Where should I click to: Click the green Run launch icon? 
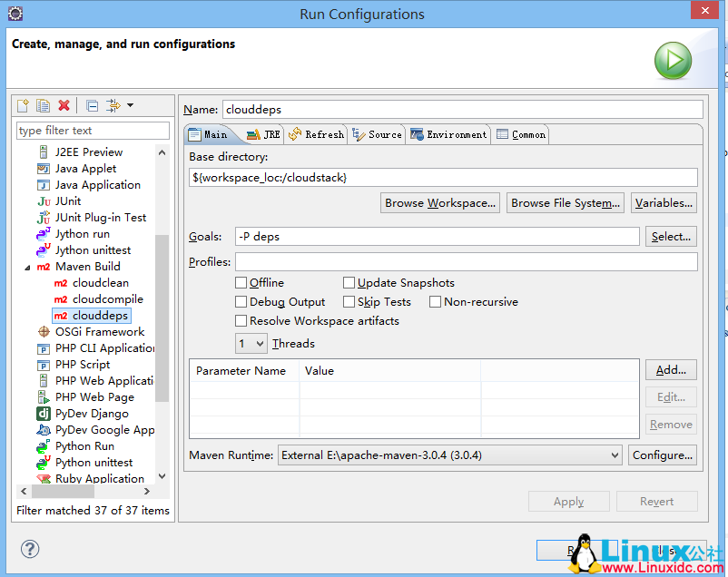click(672, 60)
